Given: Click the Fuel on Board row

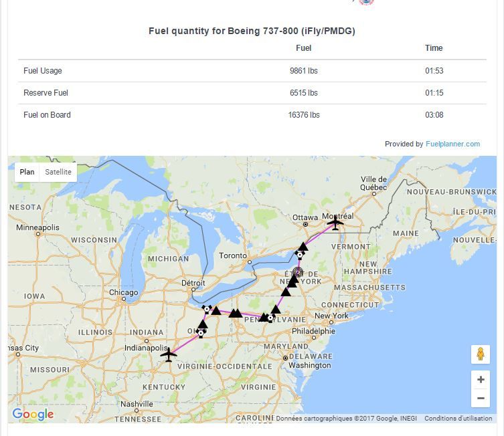Looking at the screenshot, I should click(252, 115).
